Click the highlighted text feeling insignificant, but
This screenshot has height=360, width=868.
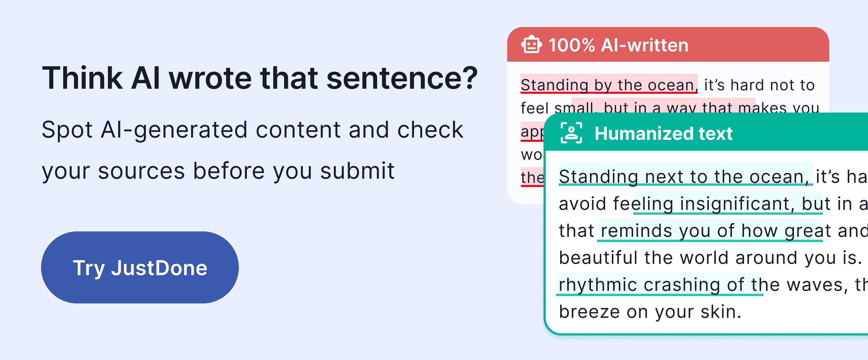[x=728, y=203]
